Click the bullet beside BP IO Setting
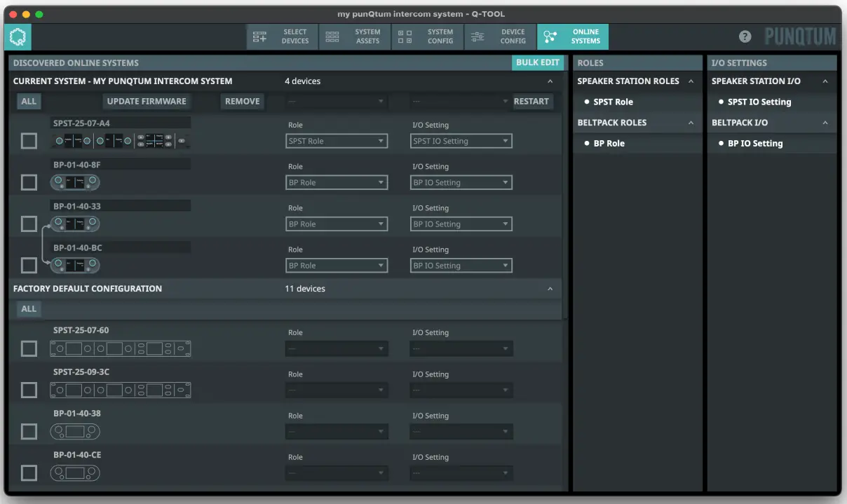 (x=721, y=143)
